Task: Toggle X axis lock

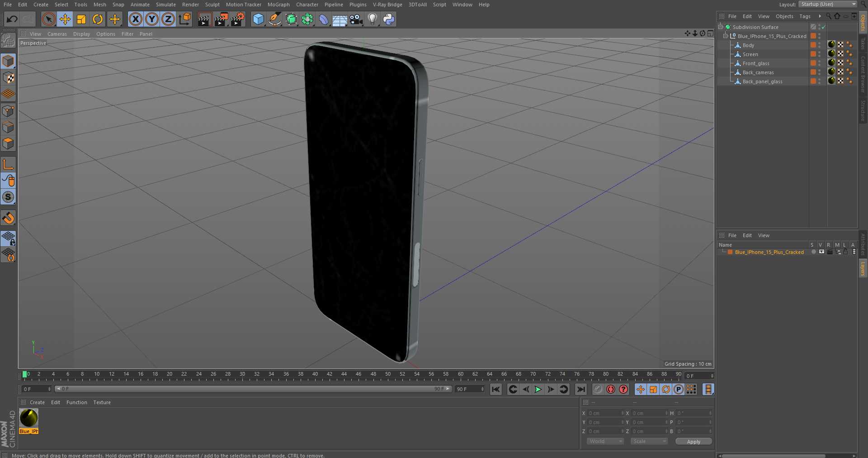Action: (x=135, y=19)
